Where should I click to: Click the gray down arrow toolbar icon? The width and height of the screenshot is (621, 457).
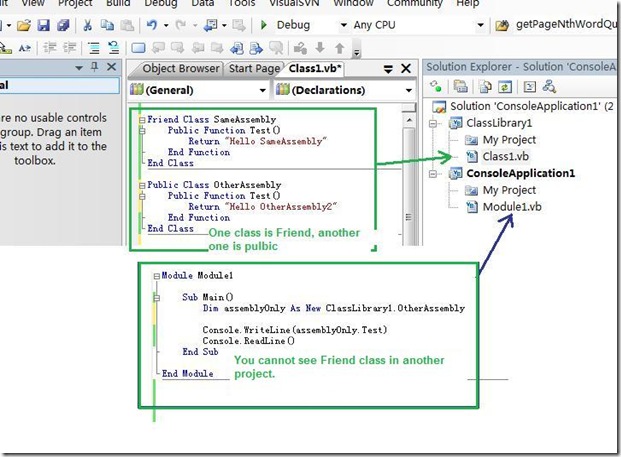click(320, 48)
